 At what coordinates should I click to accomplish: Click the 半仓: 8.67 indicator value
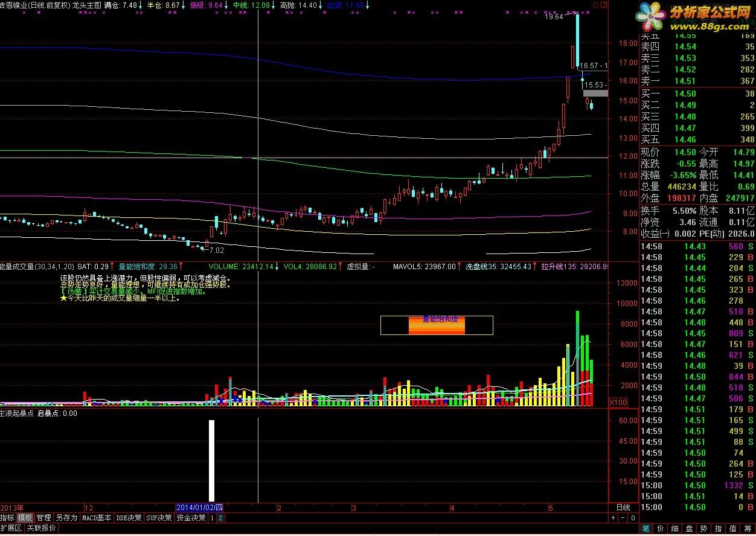tap(164, 5)
